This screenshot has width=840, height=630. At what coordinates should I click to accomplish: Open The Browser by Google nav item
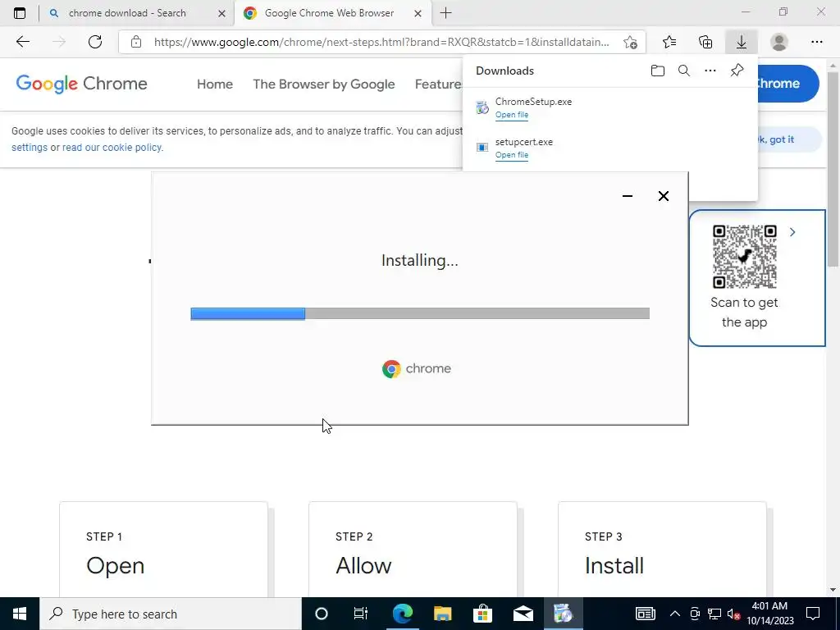[x=323, y=84]
